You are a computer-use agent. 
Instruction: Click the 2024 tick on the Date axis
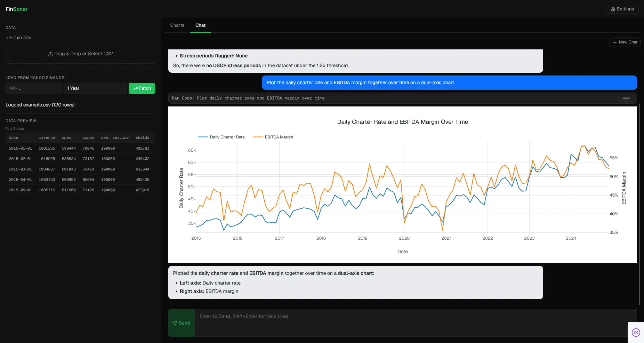(571, 238)
